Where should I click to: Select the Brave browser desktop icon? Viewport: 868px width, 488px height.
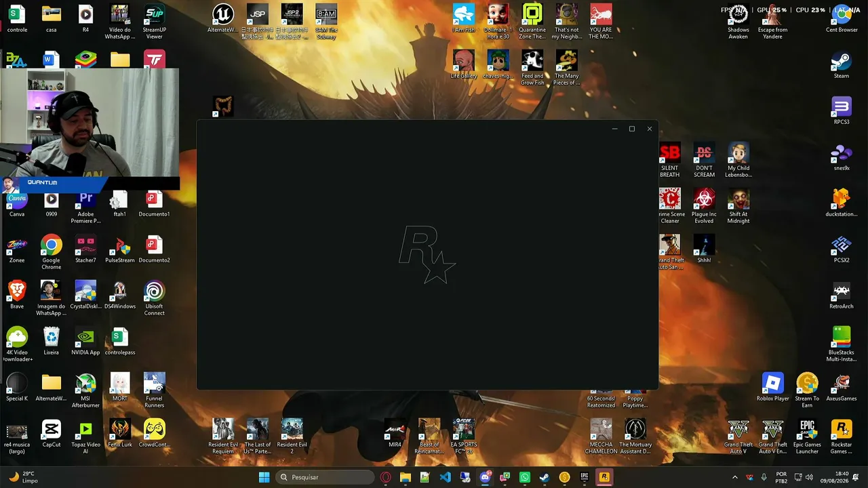(17, 296)
